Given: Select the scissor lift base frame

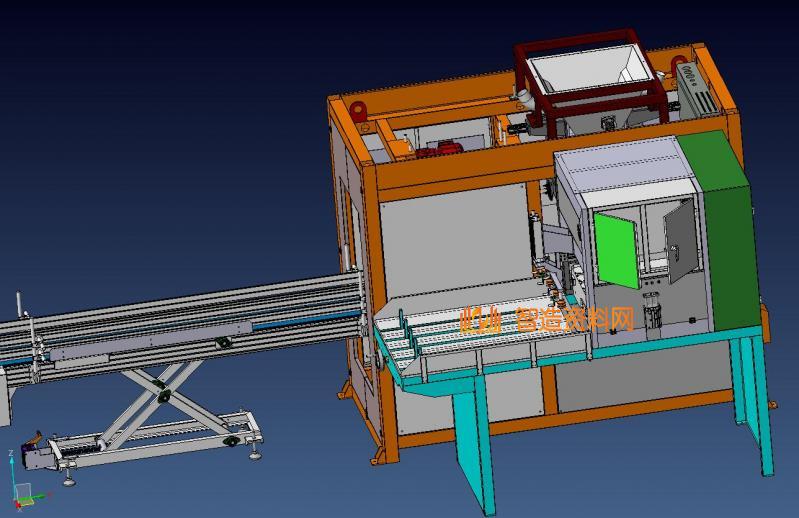Looking at the screenshot, I should click(150, 443).
